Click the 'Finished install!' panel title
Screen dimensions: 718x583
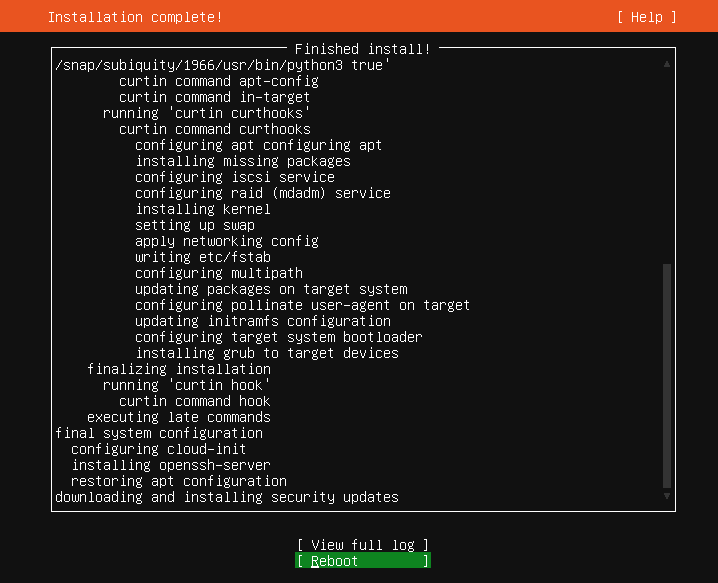click(x=363, y=48)
